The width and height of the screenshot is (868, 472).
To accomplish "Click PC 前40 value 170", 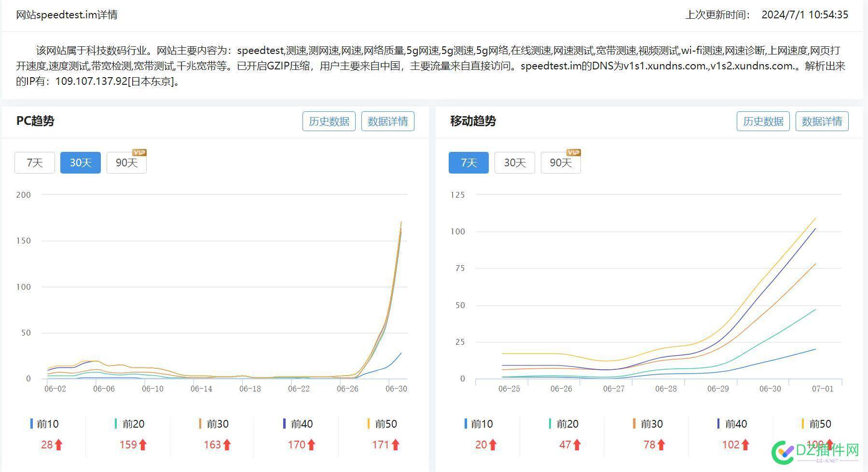I will point(297,445).
